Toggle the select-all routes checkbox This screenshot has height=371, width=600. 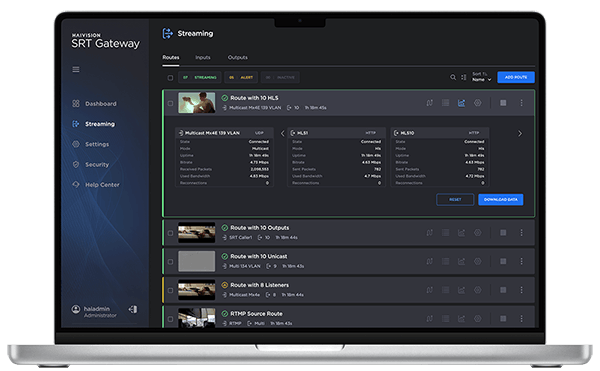pyautogui.click(x=170, y=78)
